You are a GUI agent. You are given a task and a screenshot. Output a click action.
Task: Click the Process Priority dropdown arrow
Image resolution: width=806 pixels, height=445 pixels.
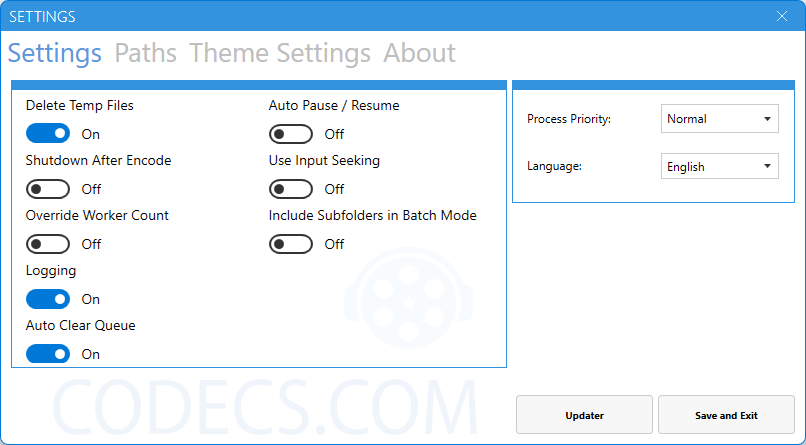click(x=767, y=119)
